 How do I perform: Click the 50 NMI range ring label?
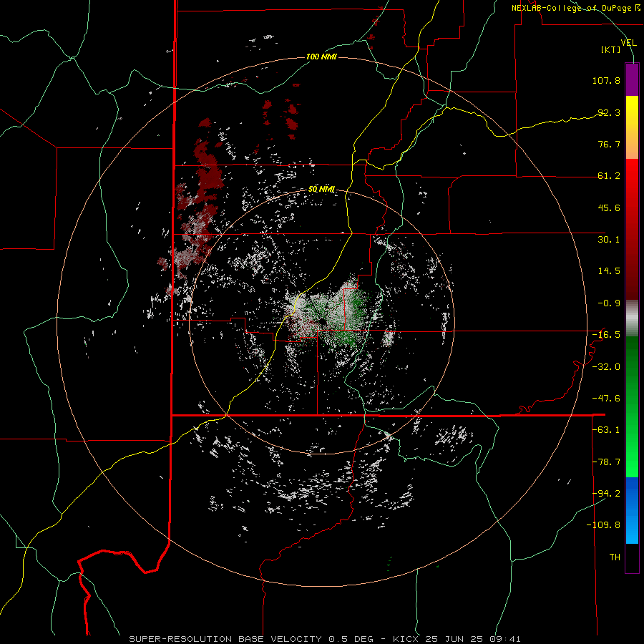point(321,190)
